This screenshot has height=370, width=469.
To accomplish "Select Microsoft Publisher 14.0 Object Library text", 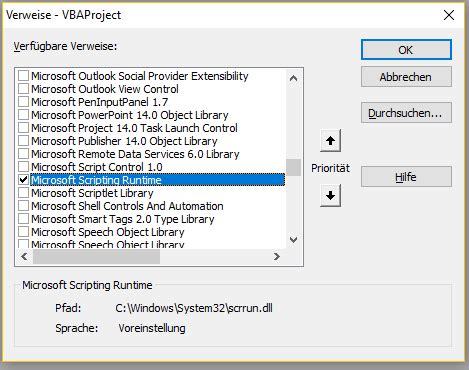I will tap(124, 141).
